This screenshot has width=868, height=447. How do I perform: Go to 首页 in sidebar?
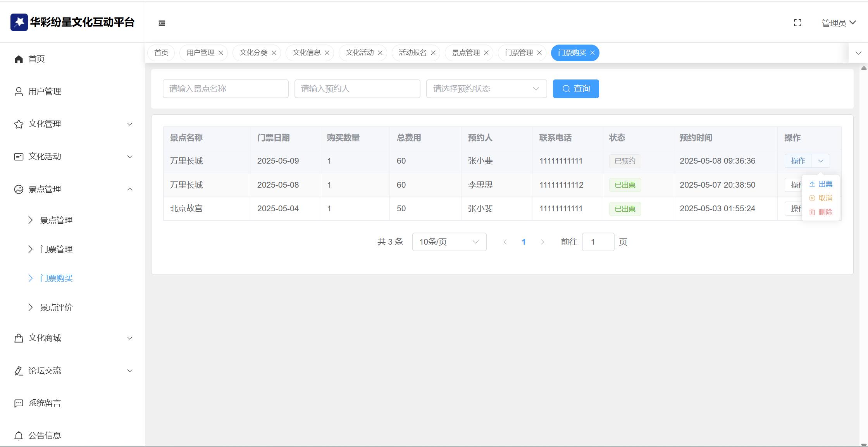36,59
